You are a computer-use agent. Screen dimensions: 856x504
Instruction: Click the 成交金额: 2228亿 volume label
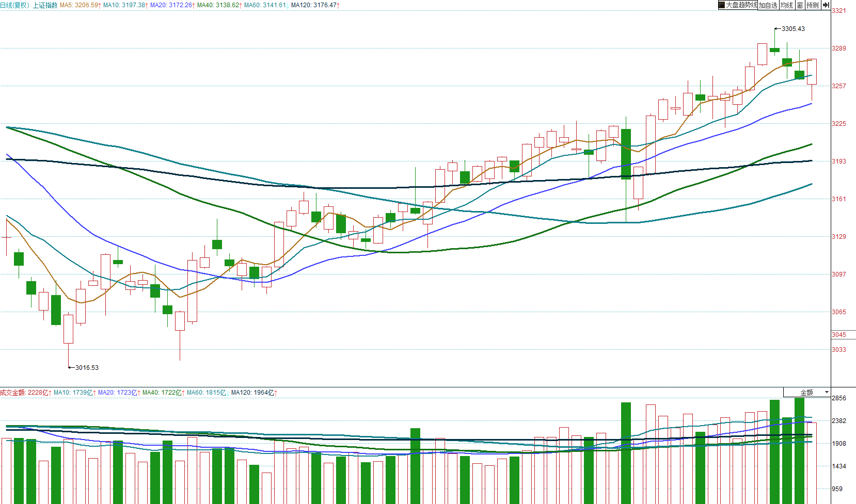[x=26, y=393]
